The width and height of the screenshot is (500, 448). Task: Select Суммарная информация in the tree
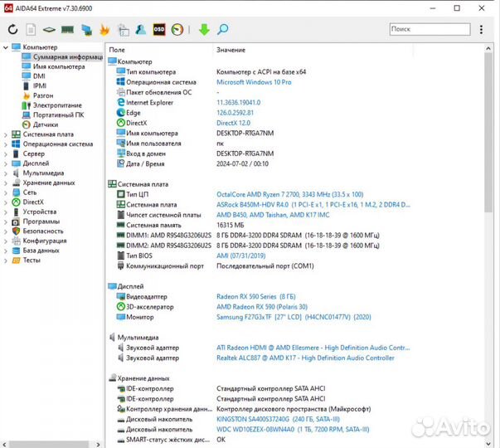62,56
